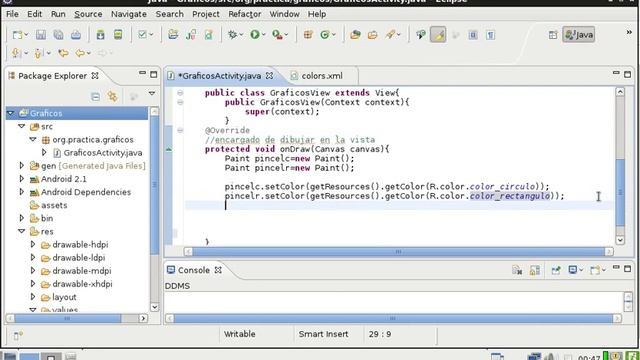Select drawable-hdpi folder
Image resolution: width=640 pixels, height=360 pixels.
[x=80, y=244]
